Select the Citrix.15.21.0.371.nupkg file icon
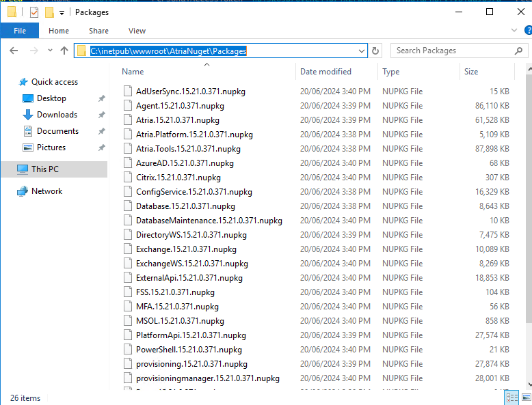532x405 pixels. [x=128, y=178]
